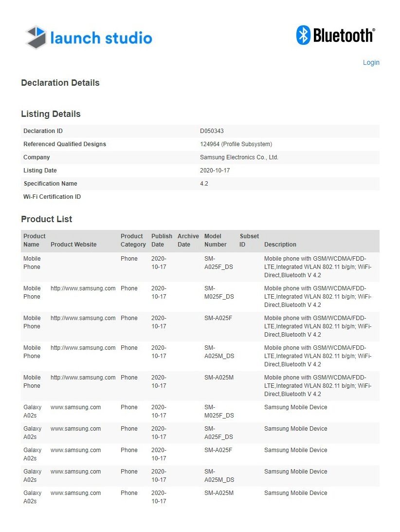
Task: Click the Subset ID column header
Action: pyautogui.click(x=249, y=240)
